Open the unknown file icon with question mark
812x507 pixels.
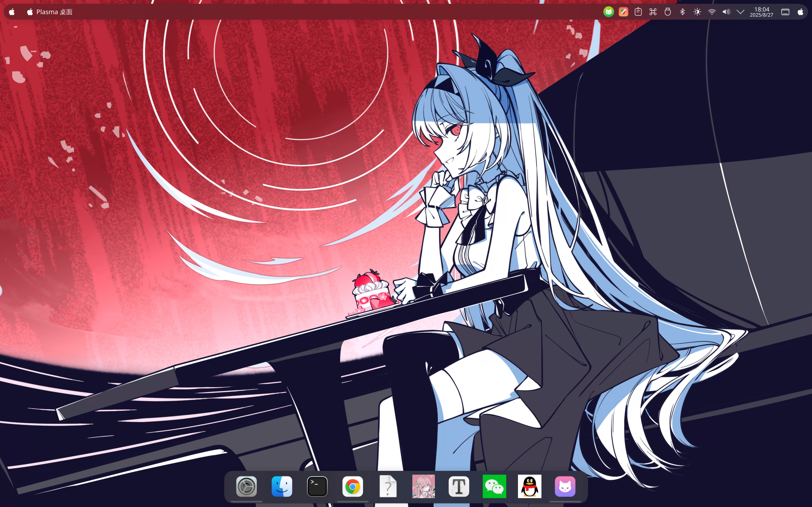point(388,486)
